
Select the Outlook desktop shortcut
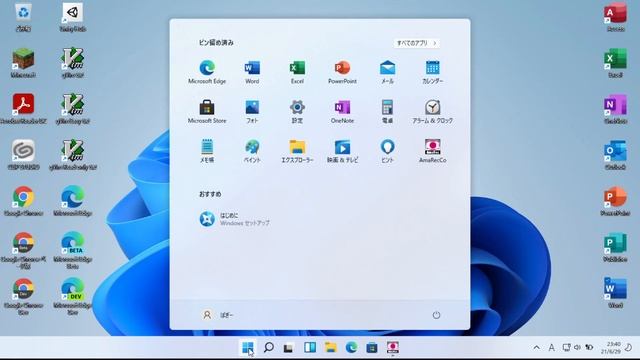coord(615,155)
